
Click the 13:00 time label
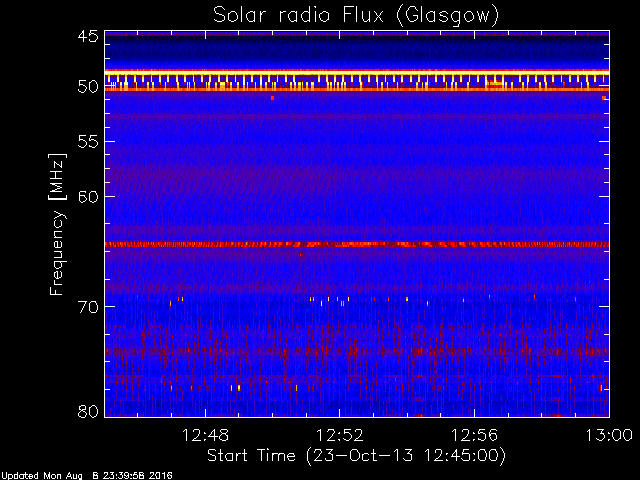coord(609,435)
